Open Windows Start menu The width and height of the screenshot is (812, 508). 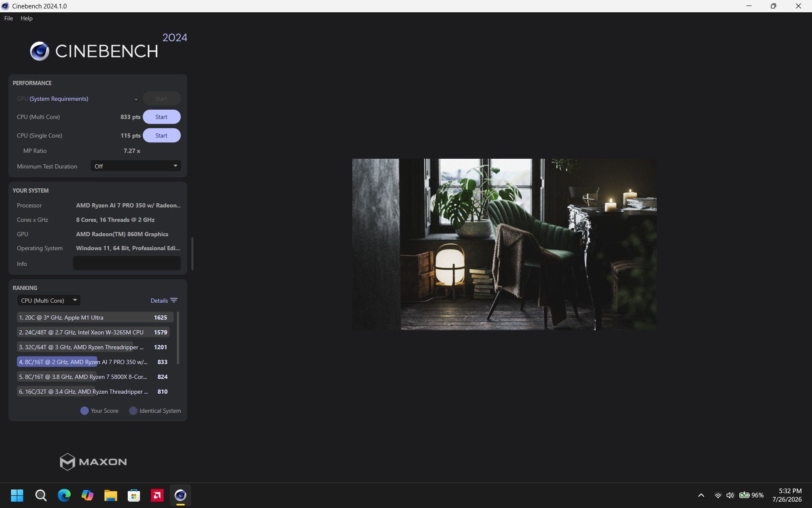pyautogui.click(x=17, y=495)
